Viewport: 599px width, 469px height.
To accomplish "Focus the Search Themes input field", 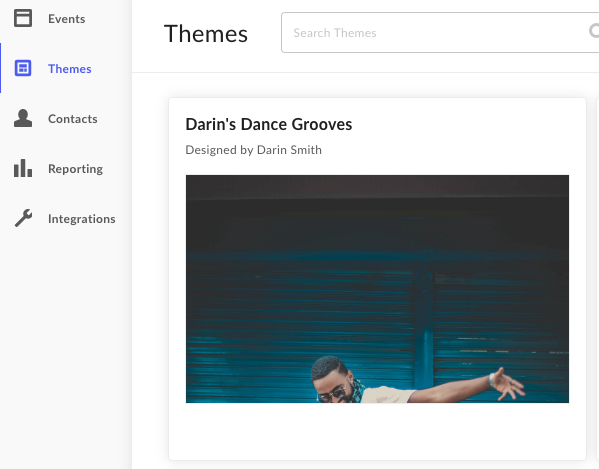I will point(440,32).
